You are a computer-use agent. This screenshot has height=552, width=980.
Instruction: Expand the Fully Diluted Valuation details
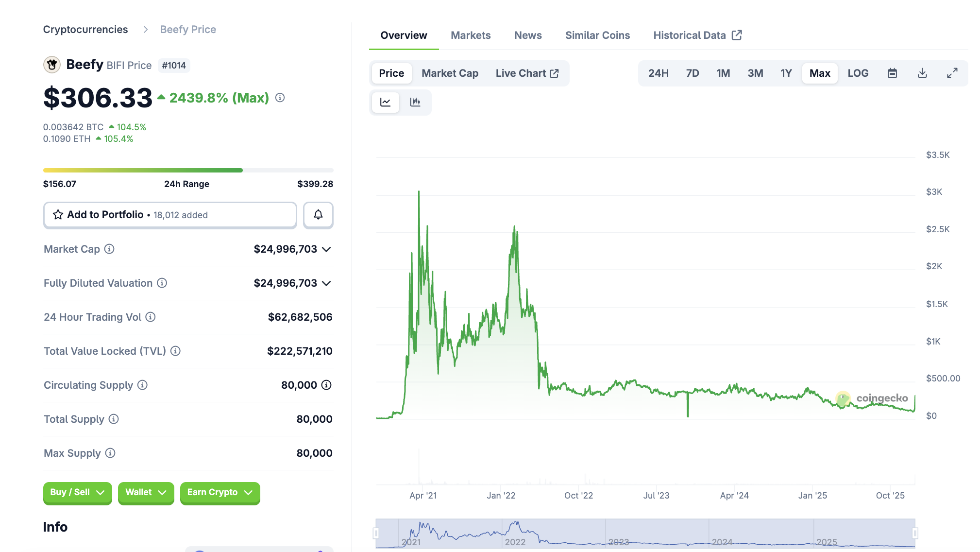click(x=327, y=283)
